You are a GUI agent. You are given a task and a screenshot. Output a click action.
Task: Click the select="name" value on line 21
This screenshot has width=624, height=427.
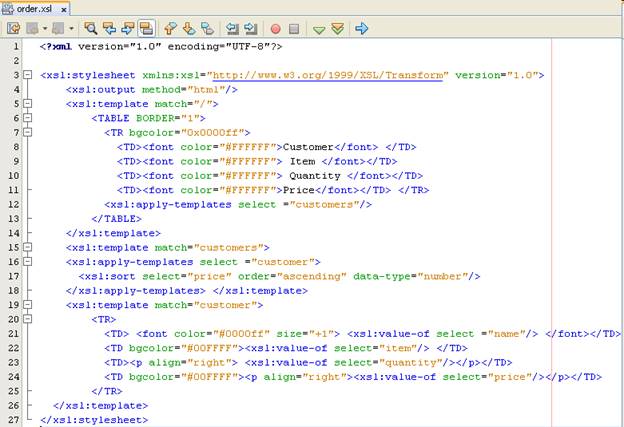coord(506,333)
